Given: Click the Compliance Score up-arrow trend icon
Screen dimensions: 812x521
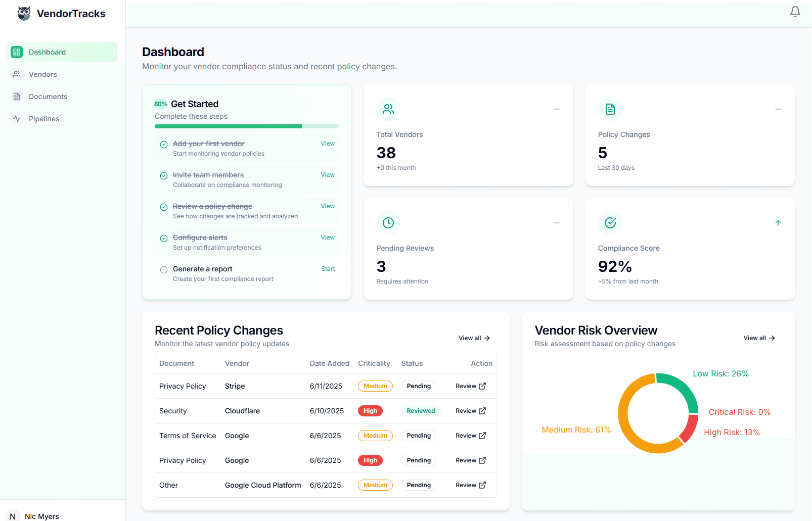Looking at the screenshot, I should [x=778, y=223].
